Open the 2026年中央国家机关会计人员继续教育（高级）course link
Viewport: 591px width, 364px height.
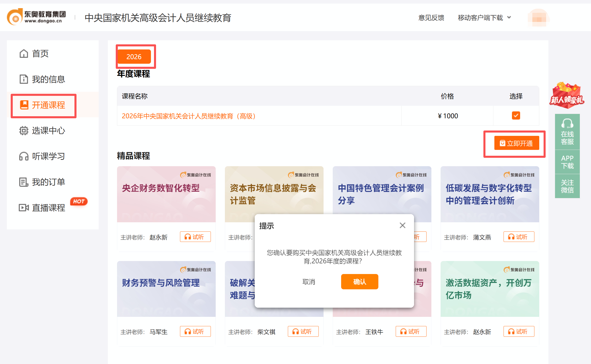point(188,116)
